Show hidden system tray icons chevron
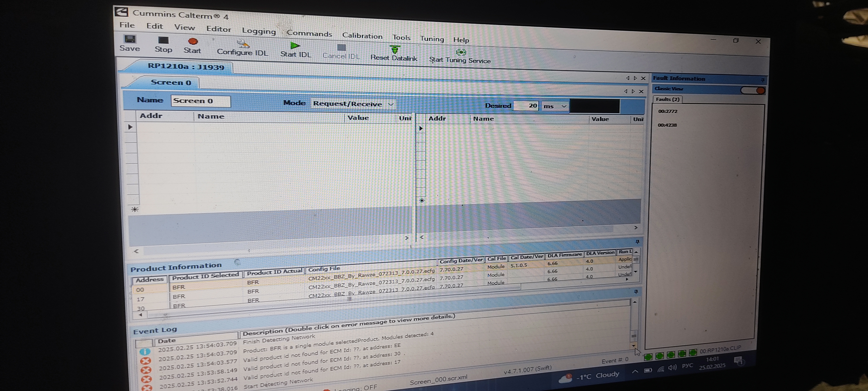This screenshot has height=391, width=868. [x=635, y=371]
